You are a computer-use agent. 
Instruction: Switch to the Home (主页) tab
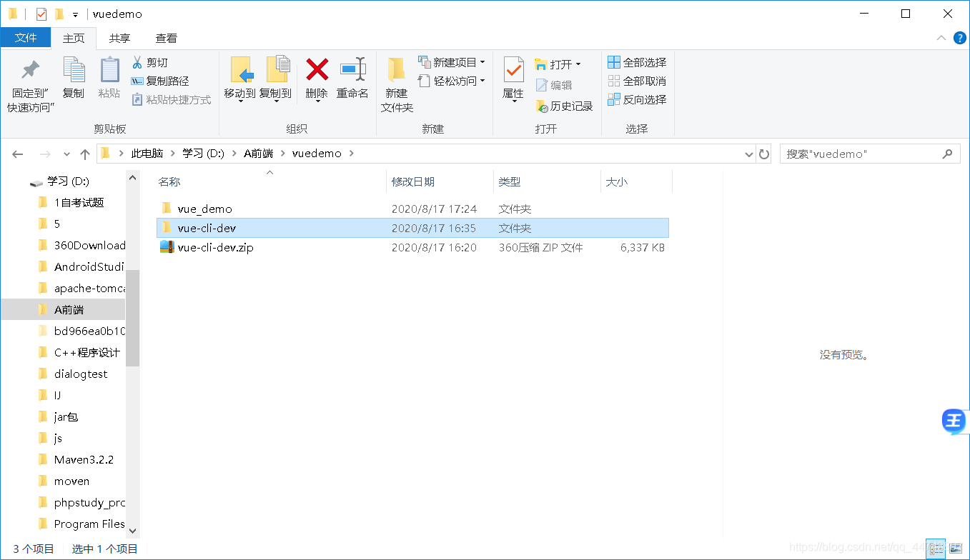coord(74,38)
